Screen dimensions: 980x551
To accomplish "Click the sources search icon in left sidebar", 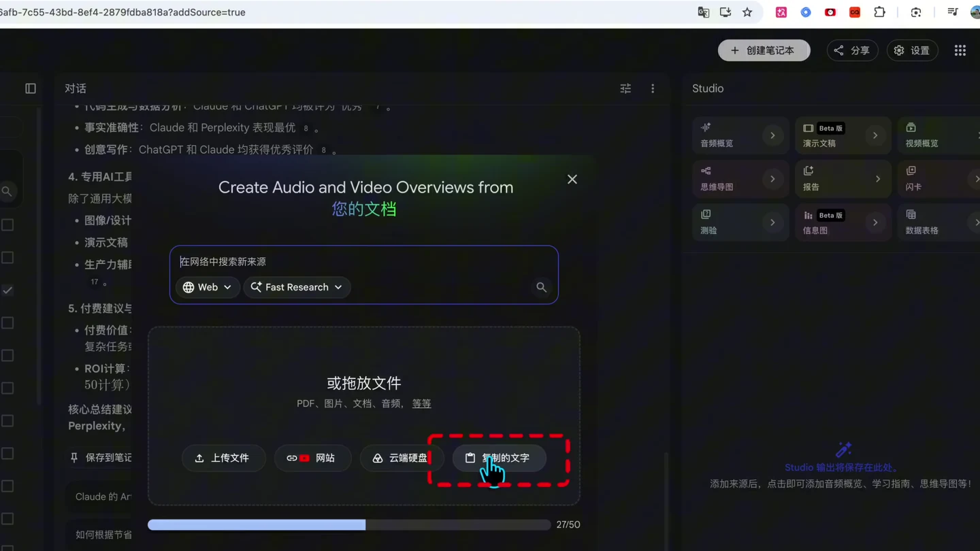I will tap(7, 192).
